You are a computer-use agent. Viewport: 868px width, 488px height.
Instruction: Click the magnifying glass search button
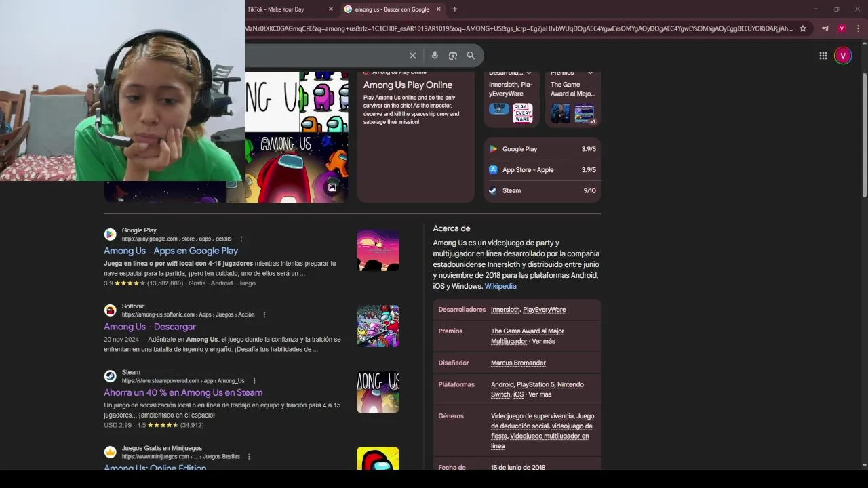[x=471, y=56]
